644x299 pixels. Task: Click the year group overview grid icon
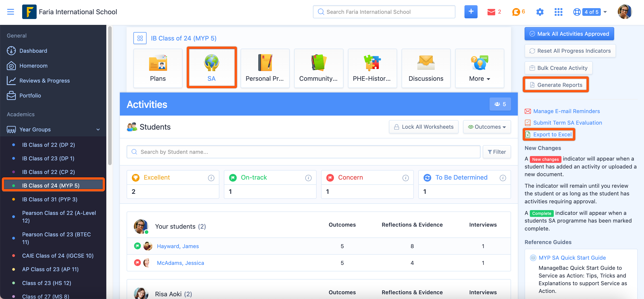coord(140,38)
